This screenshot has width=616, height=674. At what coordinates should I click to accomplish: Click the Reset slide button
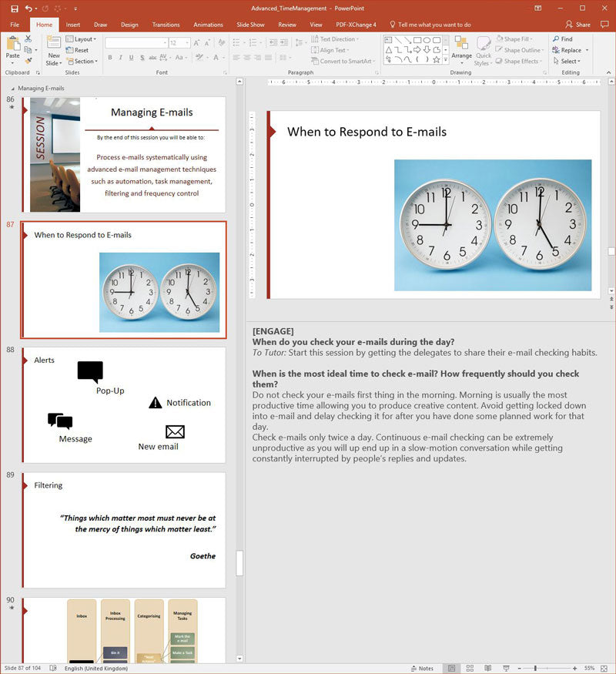[x=77, y=50]
